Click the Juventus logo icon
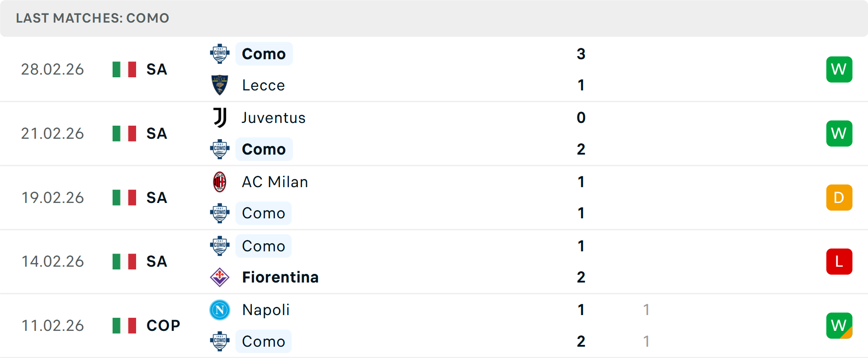This screenshot has width=868, height=358. (220, 118)
